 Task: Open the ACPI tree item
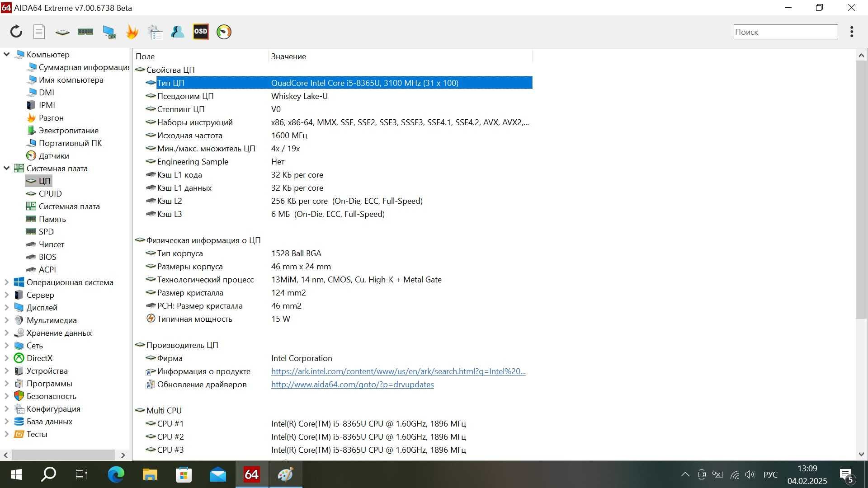pos(47,269)
